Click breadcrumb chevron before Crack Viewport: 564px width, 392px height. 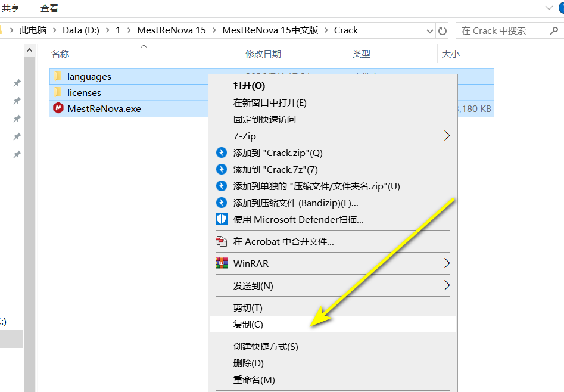coord(326,30)
